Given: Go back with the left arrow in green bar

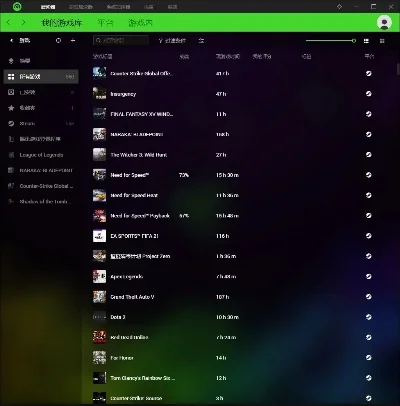Looking at the screenshot, I should (9, 23).
